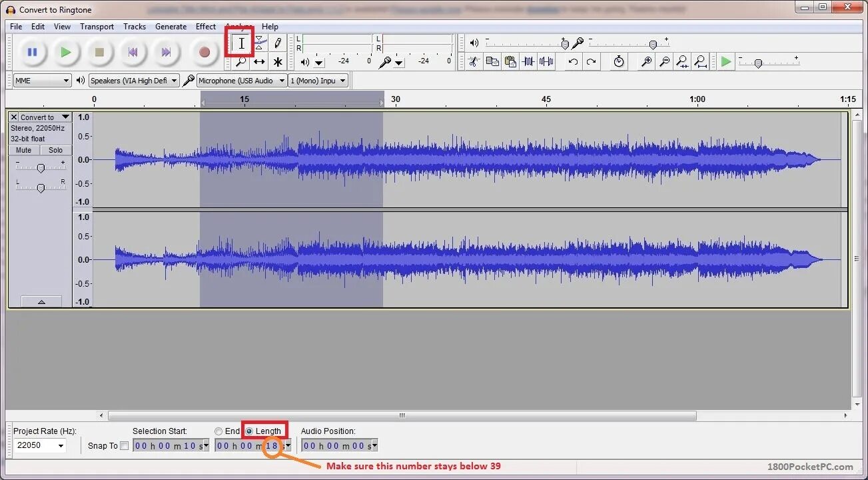Start playback with the Play button
The height and width of the screenshot is (480, 868).
click(65, 52)
